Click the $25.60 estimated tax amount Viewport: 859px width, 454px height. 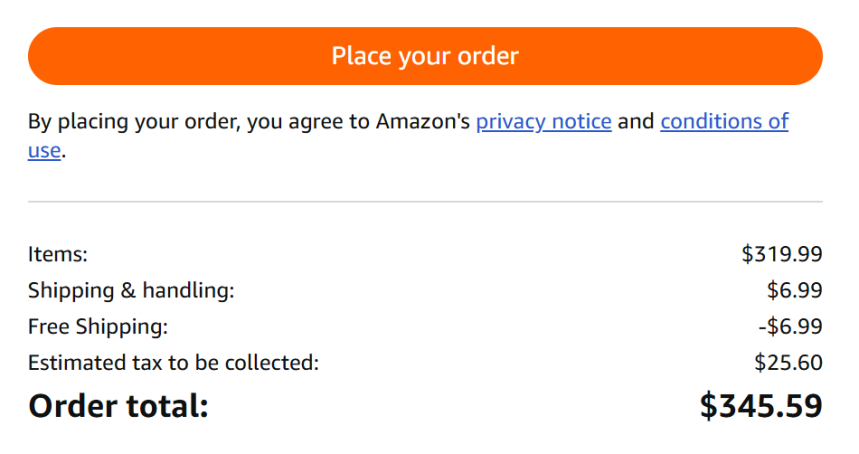pos(788,363)
